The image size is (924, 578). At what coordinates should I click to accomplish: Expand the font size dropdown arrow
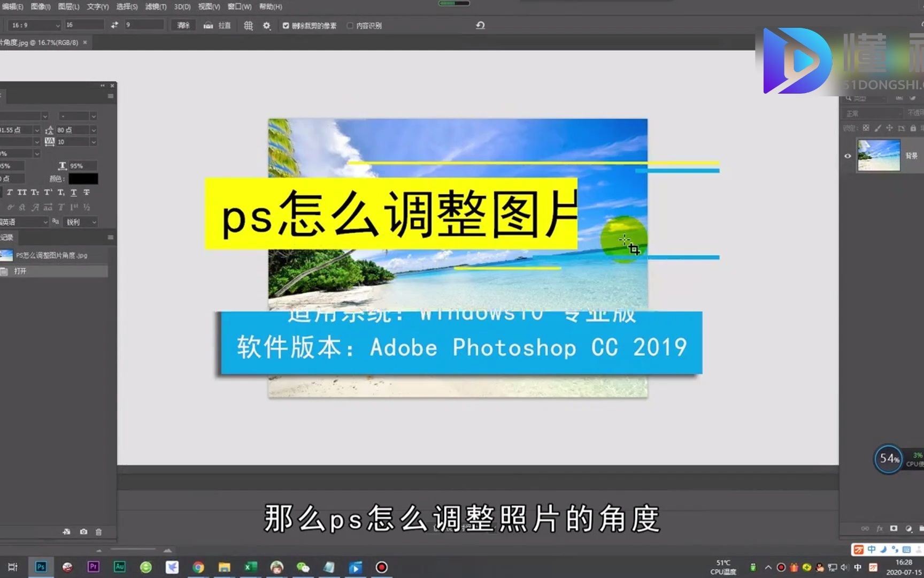tap(37, 130)
